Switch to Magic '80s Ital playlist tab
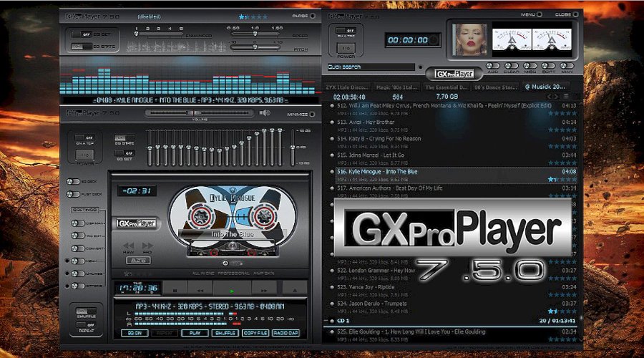This screenshot has width=644, height=358. click(396, 87)
